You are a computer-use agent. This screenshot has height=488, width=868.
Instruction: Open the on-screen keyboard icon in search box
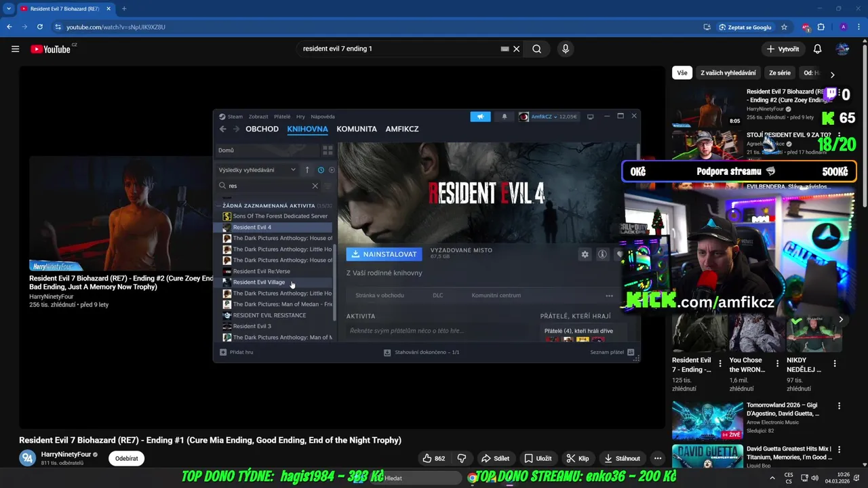click(x=505, y=49)
